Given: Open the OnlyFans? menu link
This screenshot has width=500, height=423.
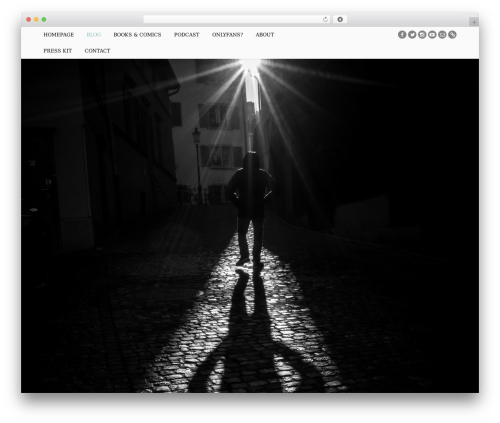Looking at the screenshot, I should (x=227, y=35).
